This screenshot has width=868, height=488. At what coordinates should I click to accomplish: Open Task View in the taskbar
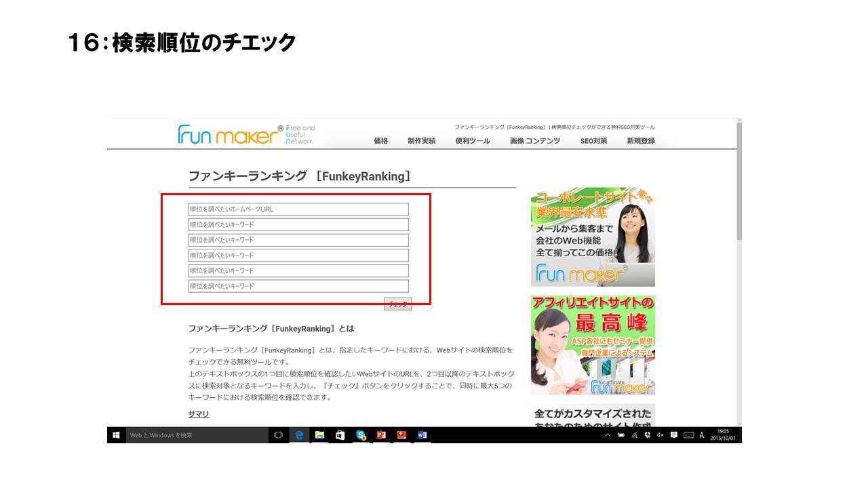[278, 435]
